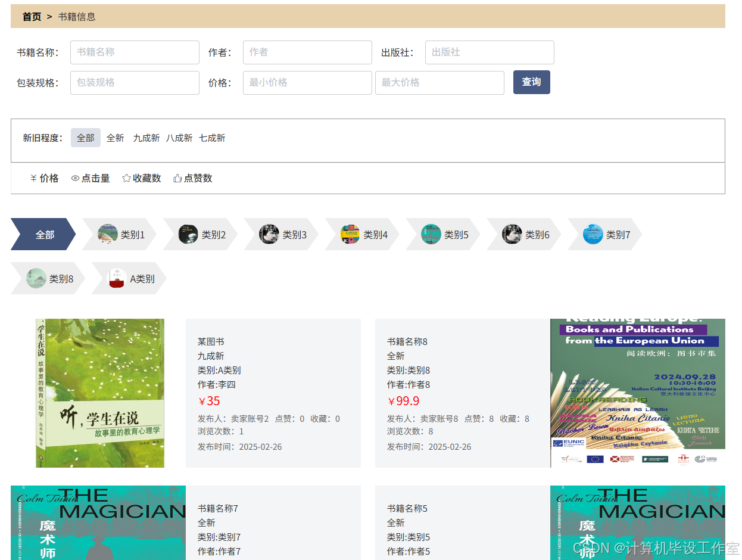Sort by 价格 yen icon
Image resolution: width=742 pixels, height=560 pixels.
point(34,178)
